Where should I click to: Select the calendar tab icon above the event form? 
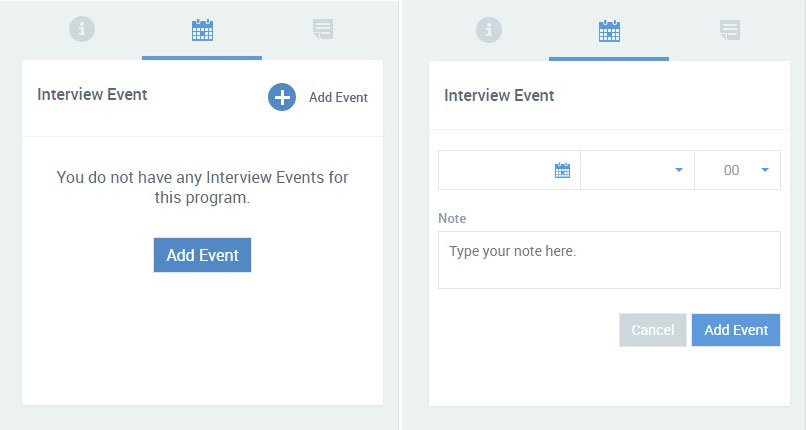point(609,31)
